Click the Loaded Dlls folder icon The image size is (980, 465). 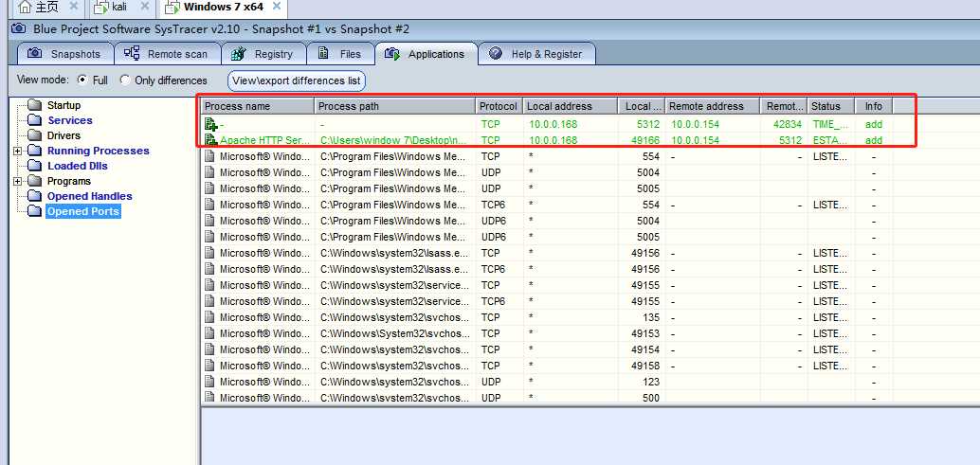click(x=35, y=166)
